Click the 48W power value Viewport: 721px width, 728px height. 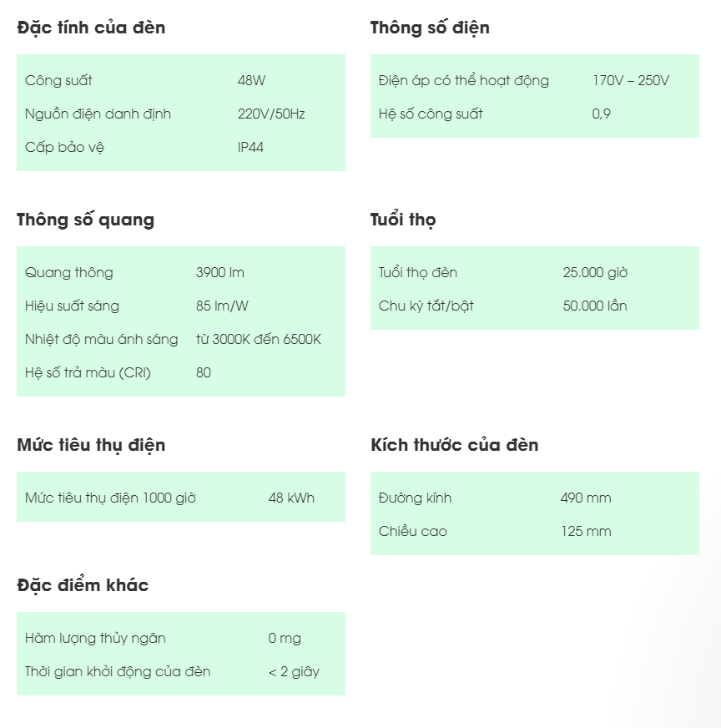pyautogui.click(x=251, y=80)
